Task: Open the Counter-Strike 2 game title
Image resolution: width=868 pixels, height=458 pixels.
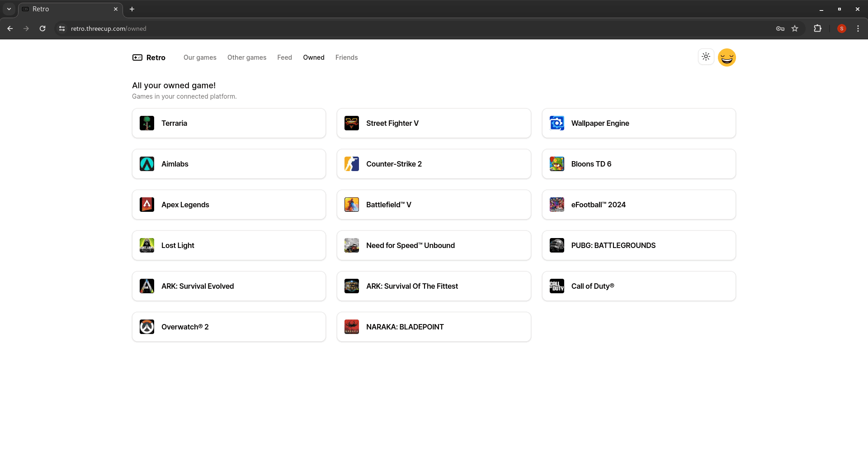Action: 394,164
